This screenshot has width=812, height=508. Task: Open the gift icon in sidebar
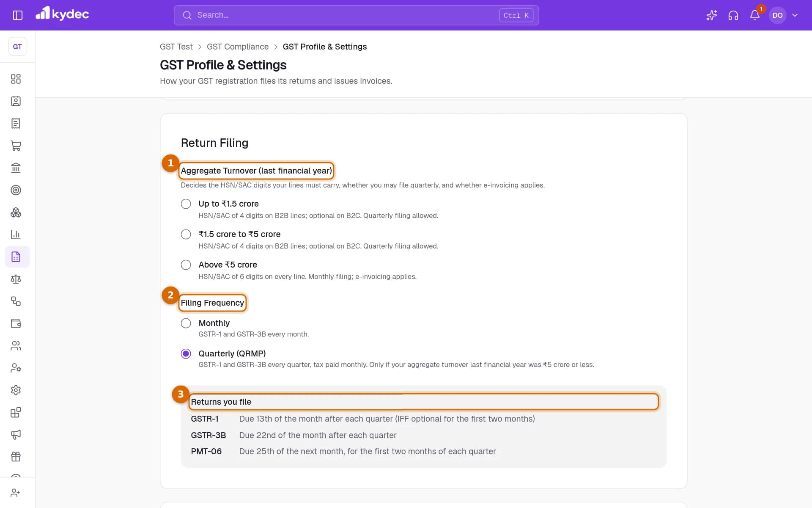[16, 457]
